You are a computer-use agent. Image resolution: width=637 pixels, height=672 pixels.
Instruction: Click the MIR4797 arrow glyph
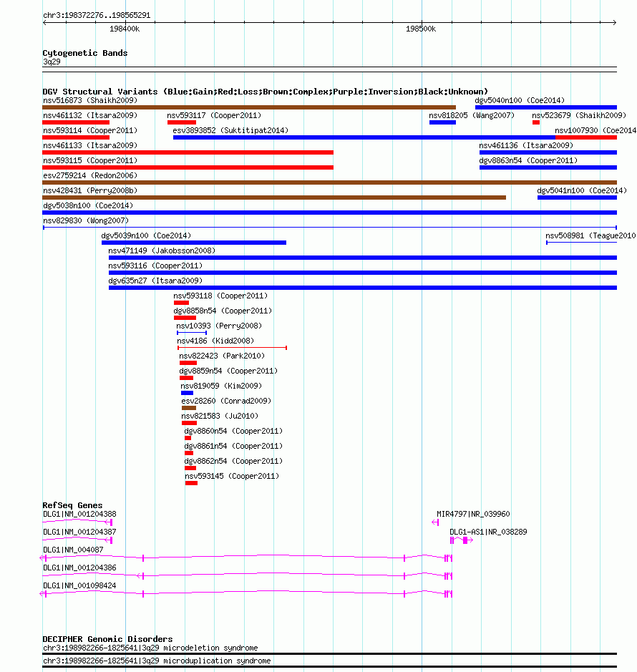(x=435, y=522)
